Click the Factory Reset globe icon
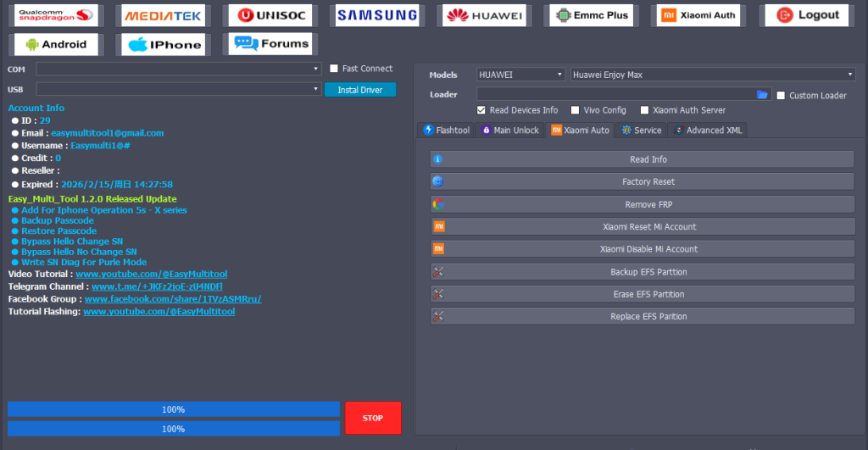Screen dimensions: 868x450 point(438,181)
